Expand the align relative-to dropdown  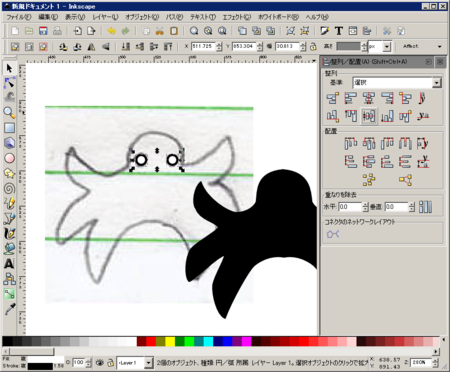(437, 82)
